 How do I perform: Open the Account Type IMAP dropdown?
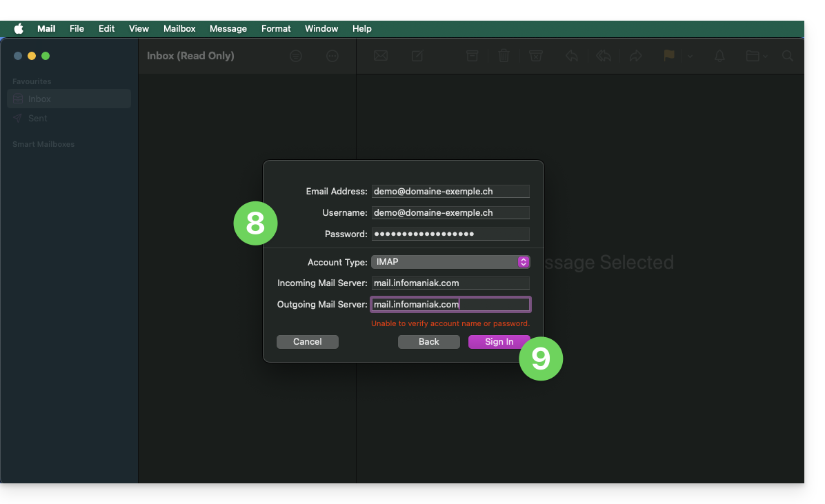click(x=450, y=262)
